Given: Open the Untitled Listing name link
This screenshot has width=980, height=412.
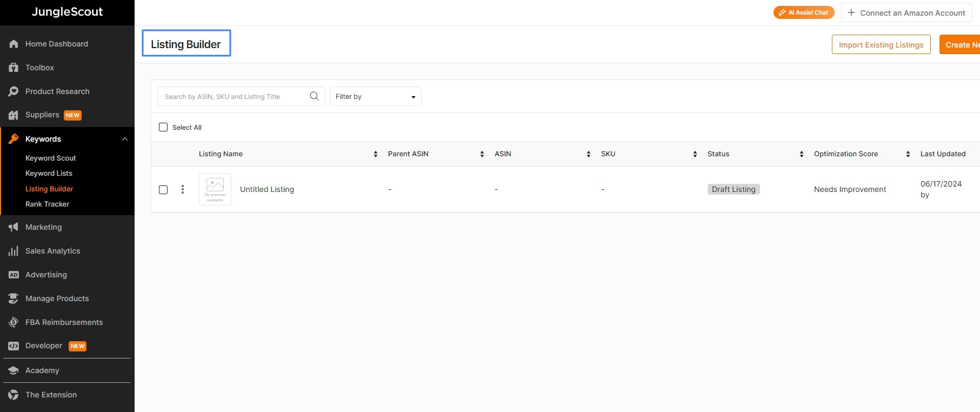Looking at the screenshot, I should (x=267, y=189).
